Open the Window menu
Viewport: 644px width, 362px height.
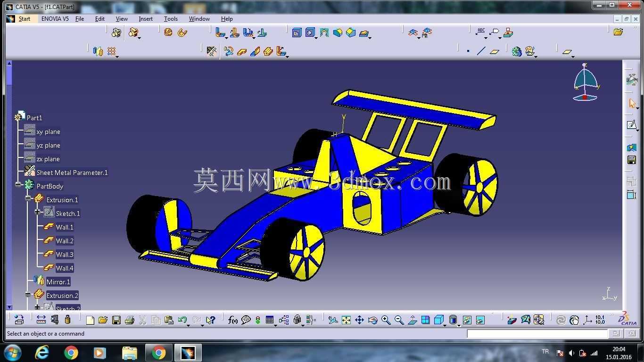199,19
